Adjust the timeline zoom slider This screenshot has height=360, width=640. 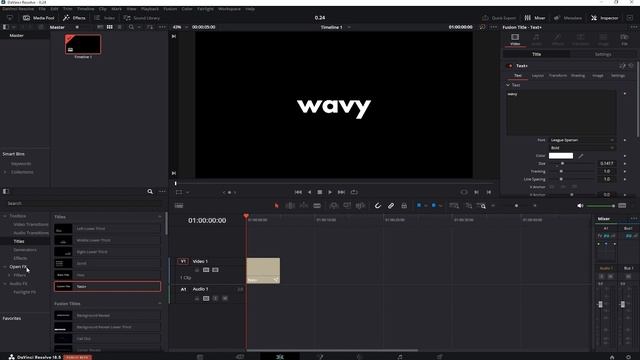[516, 206]
